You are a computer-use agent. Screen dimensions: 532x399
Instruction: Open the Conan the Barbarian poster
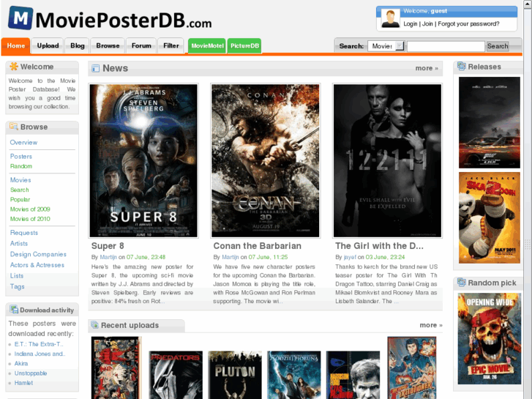click(266, 160)
